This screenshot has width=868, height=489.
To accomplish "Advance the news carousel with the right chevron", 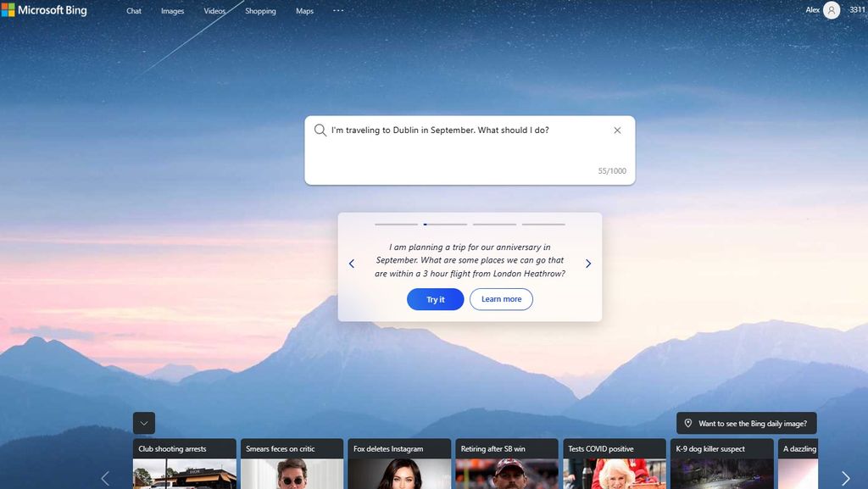I will (x=844, y=477).
